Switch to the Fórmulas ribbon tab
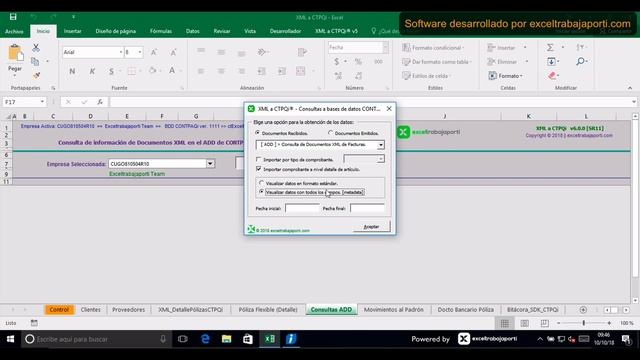Viewport: 640px width, 360px height. pyautogui.click(x=161, y=31)
